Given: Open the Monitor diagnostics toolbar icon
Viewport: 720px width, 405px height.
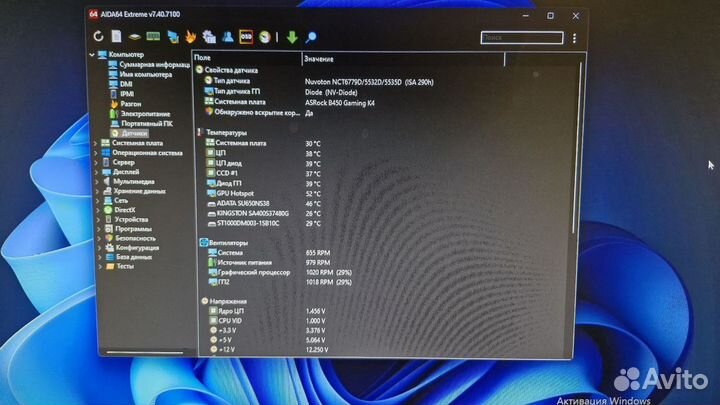Looking at the screenshot, I should [x=173, y=36].
